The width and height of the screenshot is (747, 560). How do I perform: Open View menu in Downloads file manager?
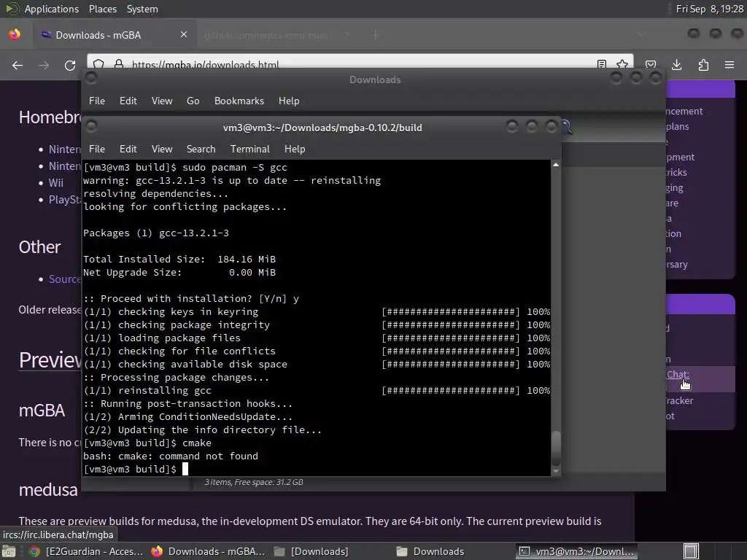pyautogui.click(x=162, y=101)
